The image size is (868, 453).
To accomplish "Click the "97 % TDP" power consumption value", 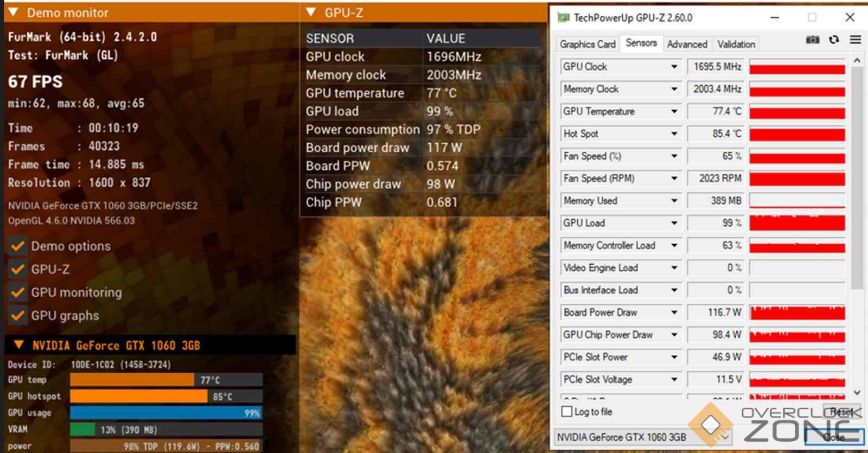I will tap(454, 130).
